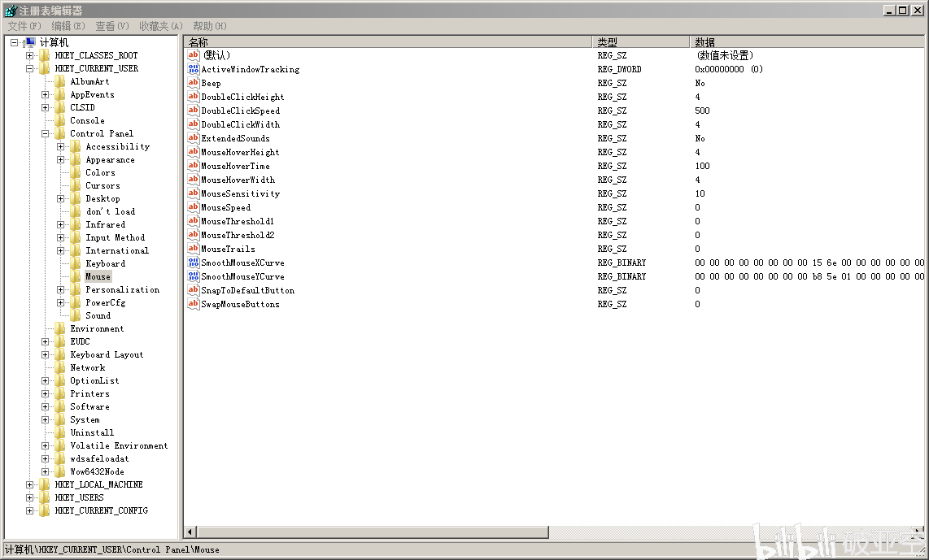Click the HKEY_CLASSES_ROOT folder icon

tap(45, 55)
